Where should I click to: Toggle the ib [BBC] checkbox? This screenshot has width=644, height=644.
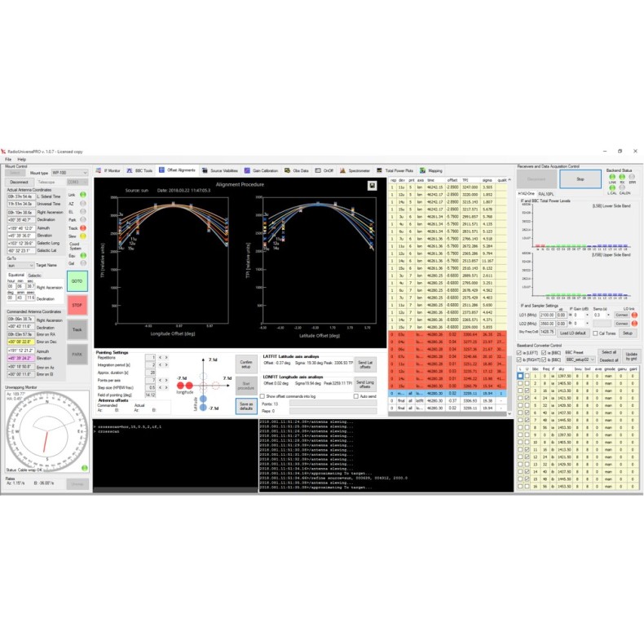(x=544, y=359)
